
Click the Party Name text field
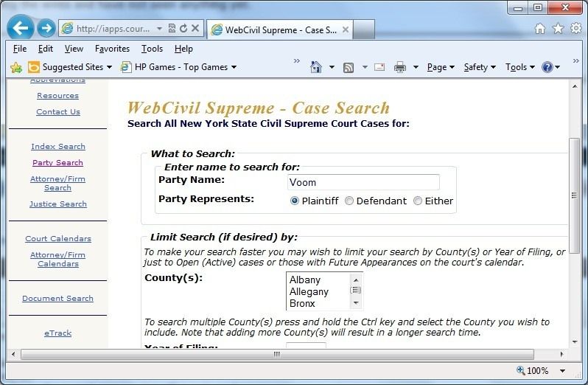(363, 182)
